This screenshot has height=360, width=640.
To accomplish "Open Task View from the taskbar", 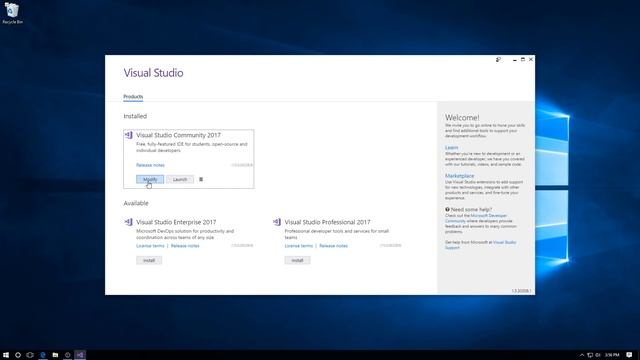I will click(30, 355).
